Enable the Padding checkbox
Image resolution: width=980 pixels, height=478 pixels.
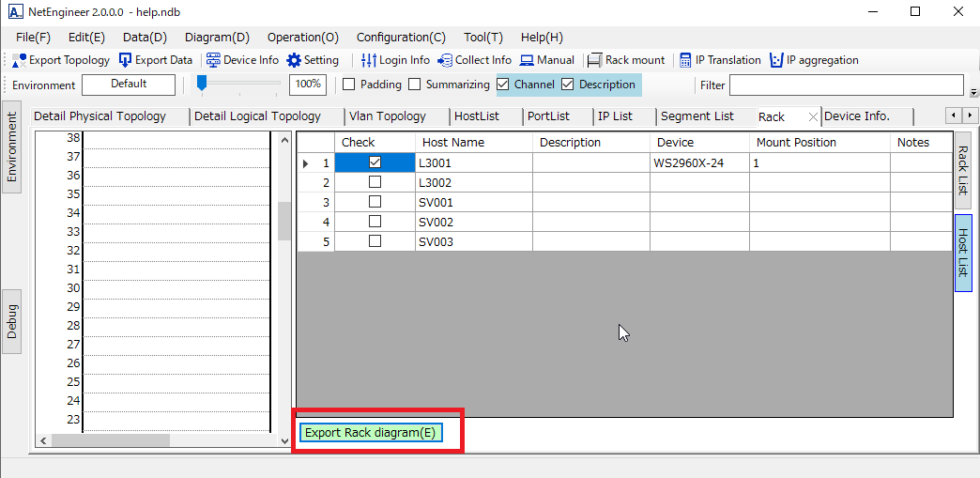[349, 85]
